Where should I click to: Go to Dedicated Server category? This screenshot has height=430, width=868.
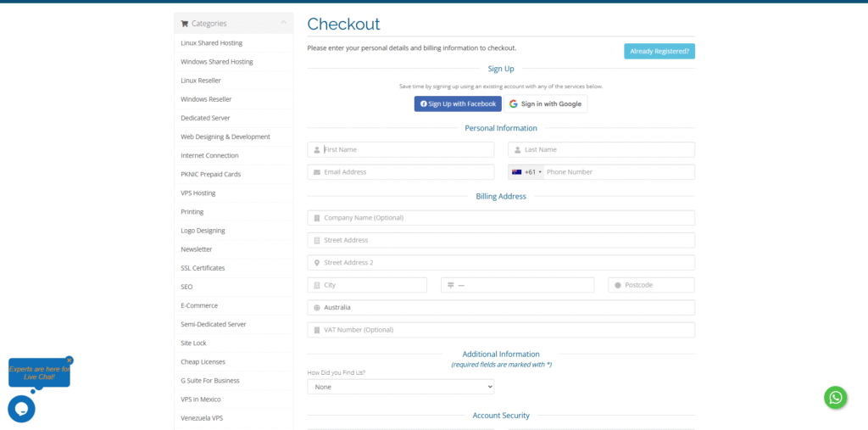point(205,118)
